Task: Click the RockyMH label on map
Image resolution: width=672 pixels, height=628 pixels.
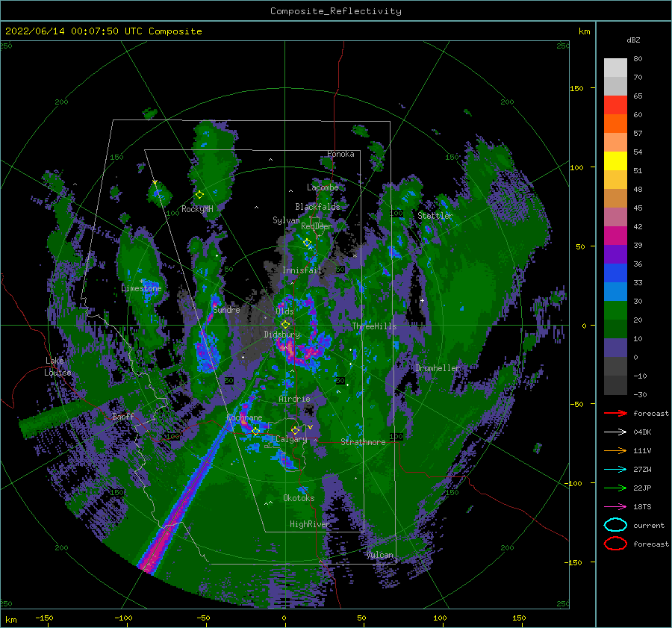Action: [x=197, y=209]
